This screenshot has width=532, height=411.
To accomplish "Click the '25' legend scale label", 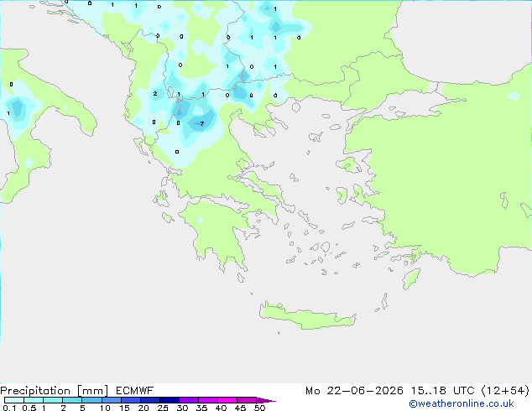I will pyautogui.click(x=163, y=408).
